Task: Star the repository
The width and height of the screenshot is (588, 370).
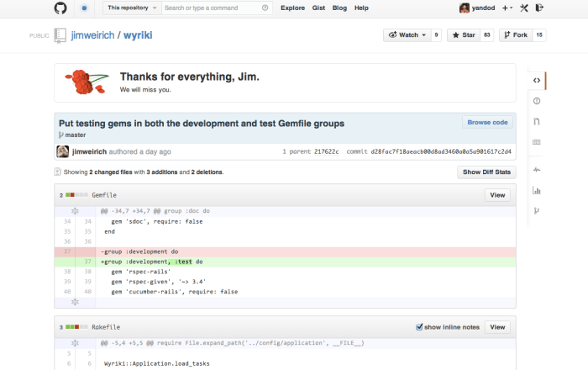Action: pos(464,35)
